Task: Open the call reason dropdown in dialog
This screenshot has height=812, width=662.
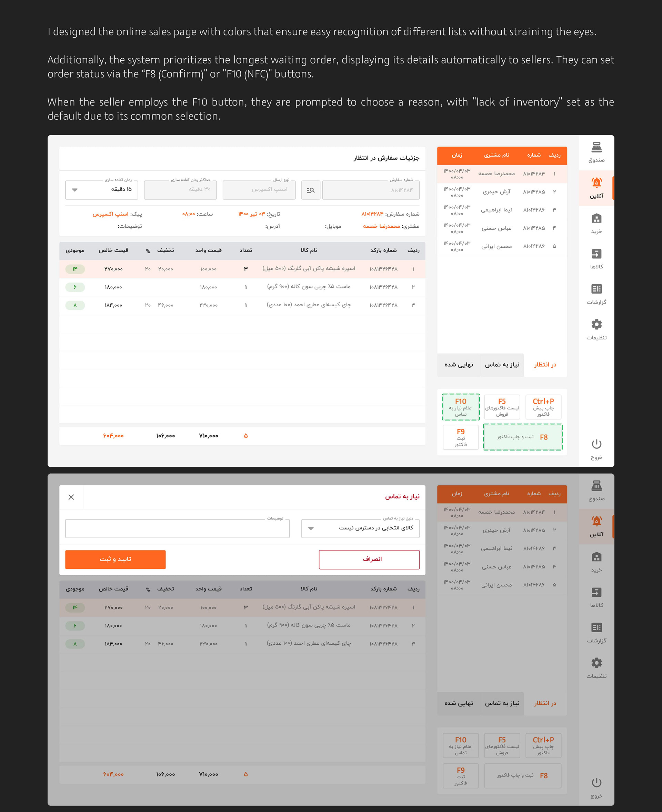Action: (360, 528)
